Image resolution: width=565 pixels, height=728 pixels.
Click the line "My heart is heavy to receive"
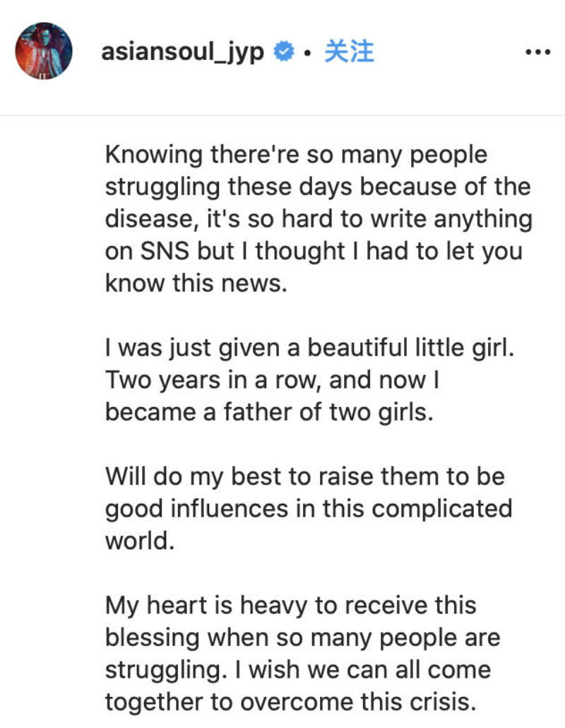pyautogui.click(x=291, y=605)
